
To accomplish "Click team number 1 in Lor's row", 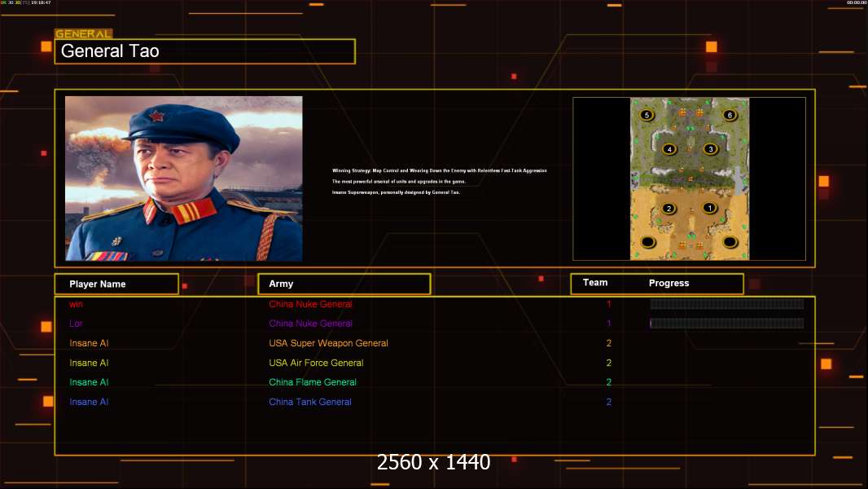I will pyautogui.click(x=609, y=324).
